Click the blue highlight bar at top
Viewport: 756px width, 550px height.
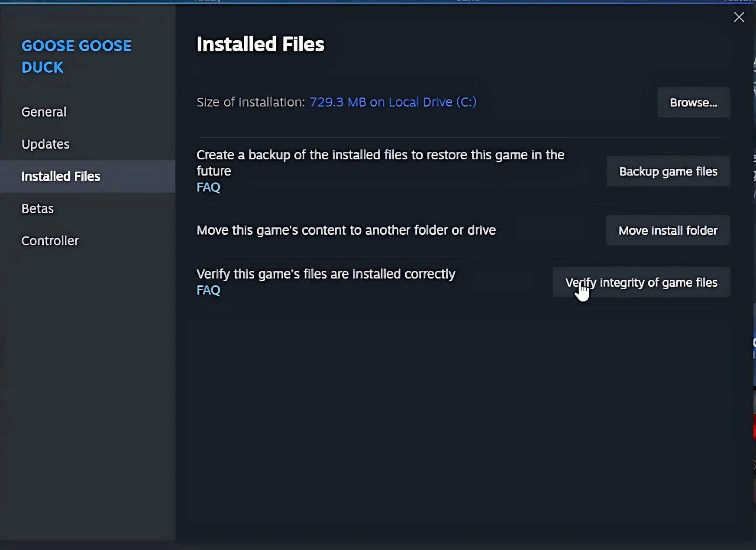click(x=377, y=2)
